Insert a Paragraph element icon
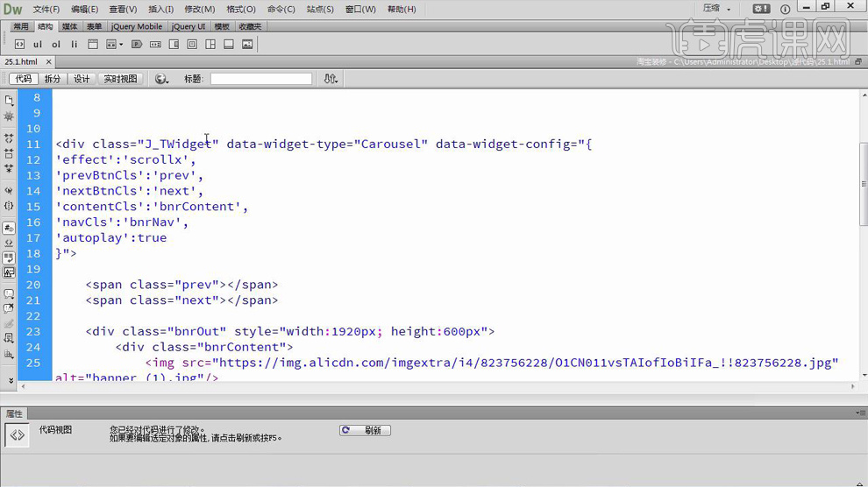This screenshot has height=487, width=868. 137,44
